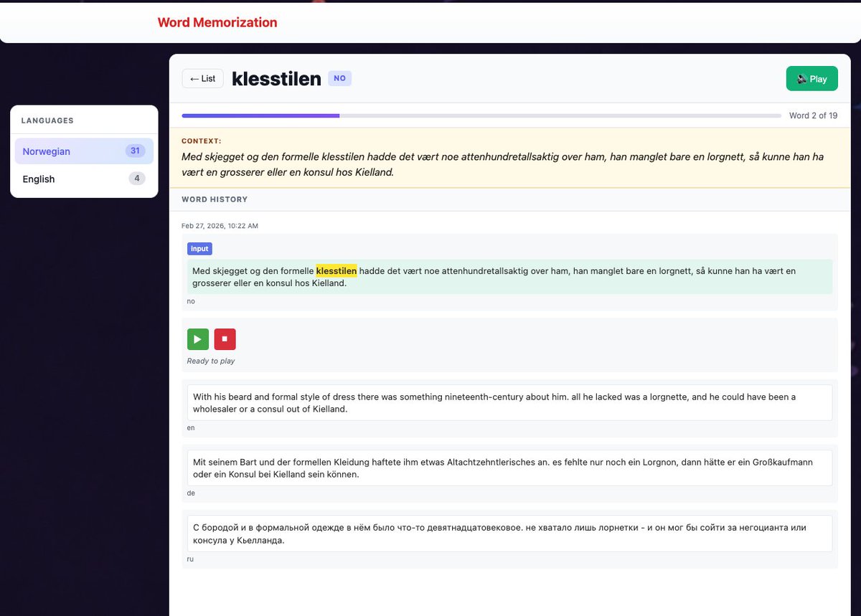The width and height of the screenshot is (861, 616).
Task: Click the "ru" language code label
Action: tap(190, 559)
